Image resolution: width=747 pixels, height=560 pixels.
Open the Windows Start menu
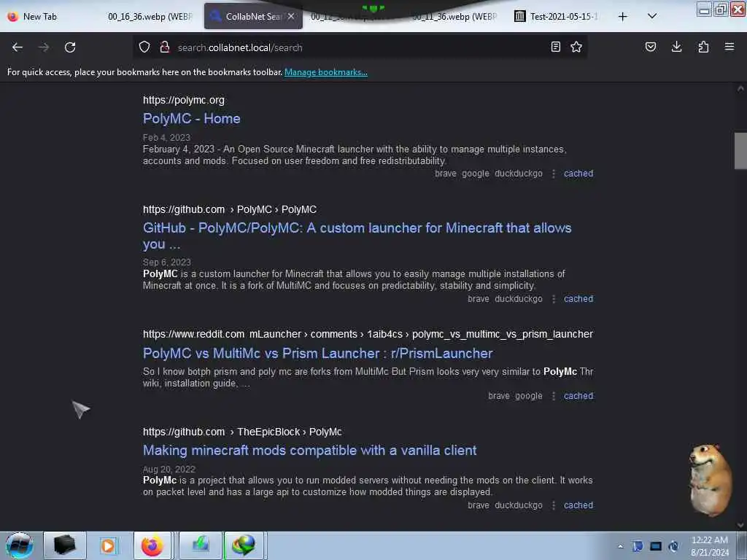[19, 545]
